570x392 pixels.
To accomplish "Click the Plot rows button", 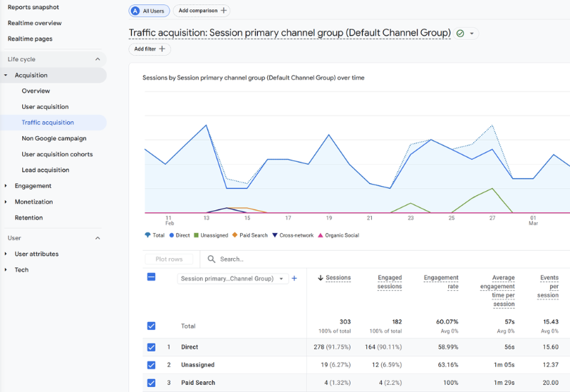I will (169, 259).
